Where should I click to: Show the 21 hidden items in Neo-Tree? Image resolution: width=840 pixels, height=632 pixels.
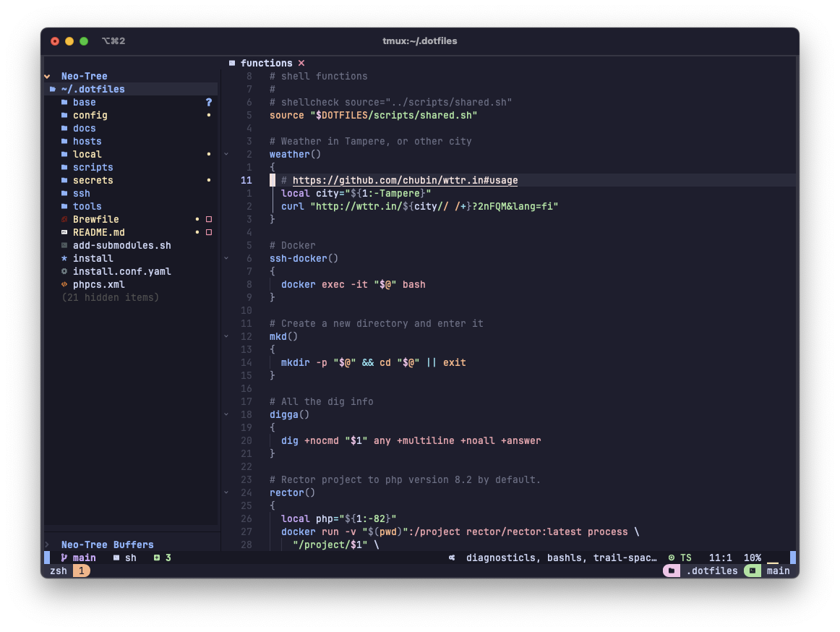pos(110,297)
